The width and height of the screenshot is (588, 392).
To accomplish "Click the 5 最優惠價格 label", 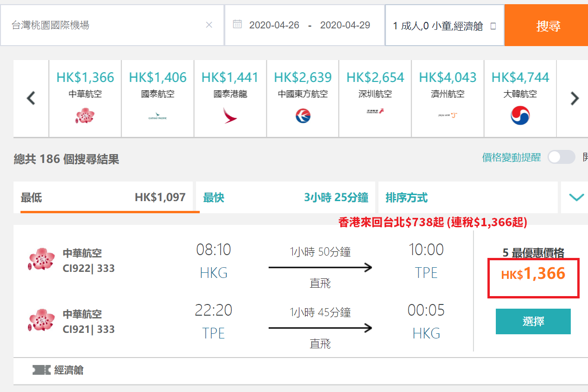I will tap(534, 253).
